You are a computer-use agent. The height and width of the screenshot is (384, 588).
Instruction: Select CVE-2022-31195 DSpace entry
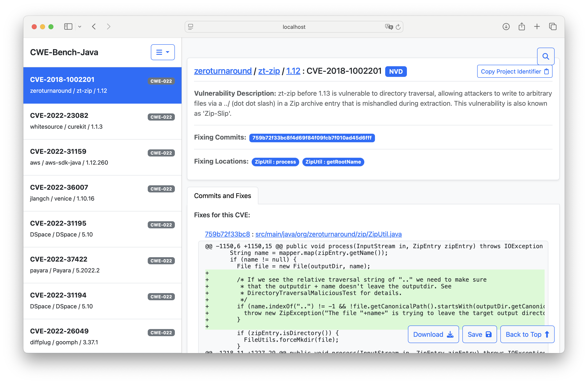pos(102,229)
